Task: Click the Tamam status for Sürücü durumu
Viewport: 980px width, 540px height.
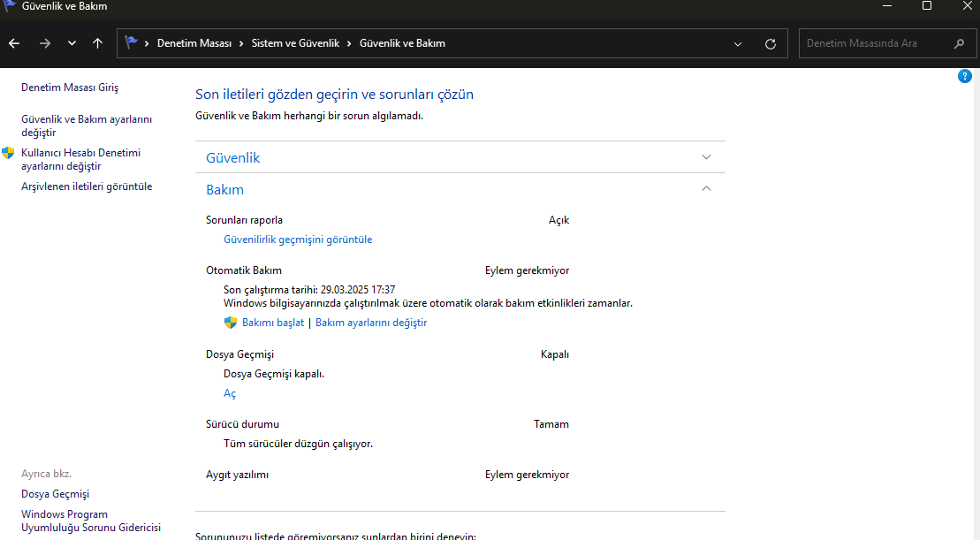Action: click(551, 424)
